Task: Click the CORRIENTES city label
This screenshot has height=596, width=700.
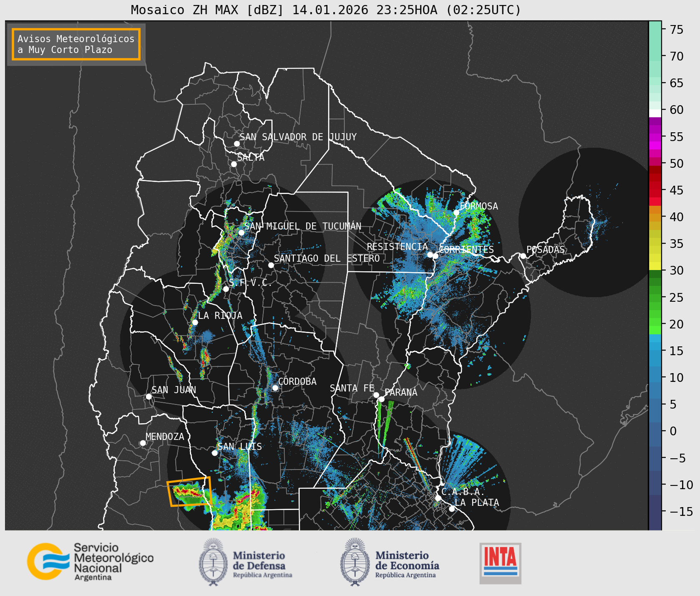Action: [466, 250]
